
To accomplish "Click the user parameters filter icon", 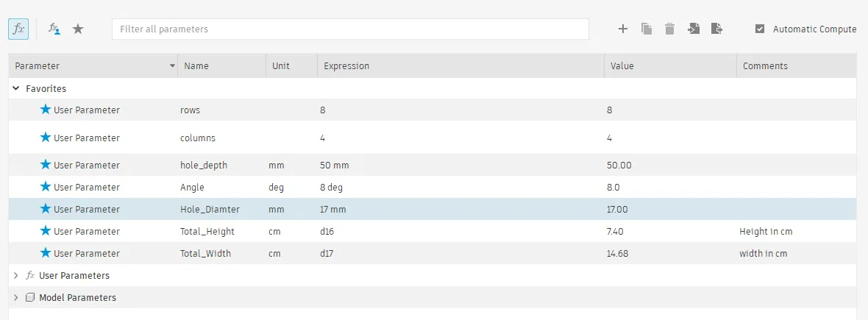I will [54, 29].
